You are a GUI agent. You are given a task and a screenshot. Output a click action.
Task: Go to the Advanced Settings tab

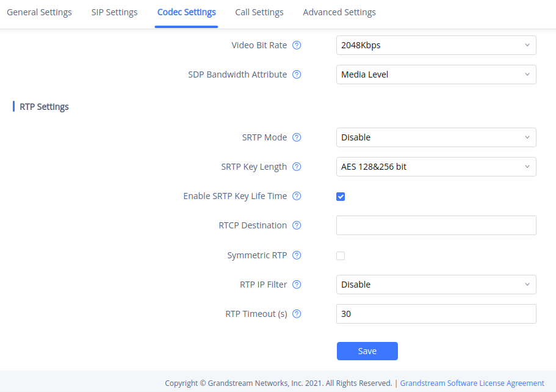pos(339,12)
